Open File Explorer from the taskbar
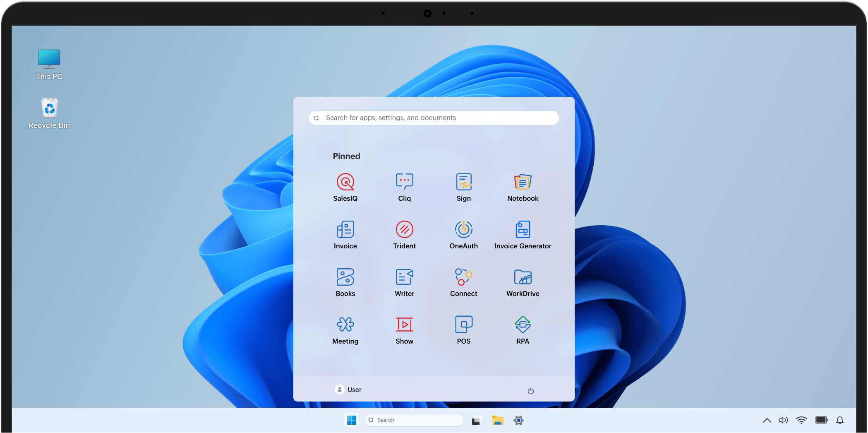 click(x=497, y=421)
